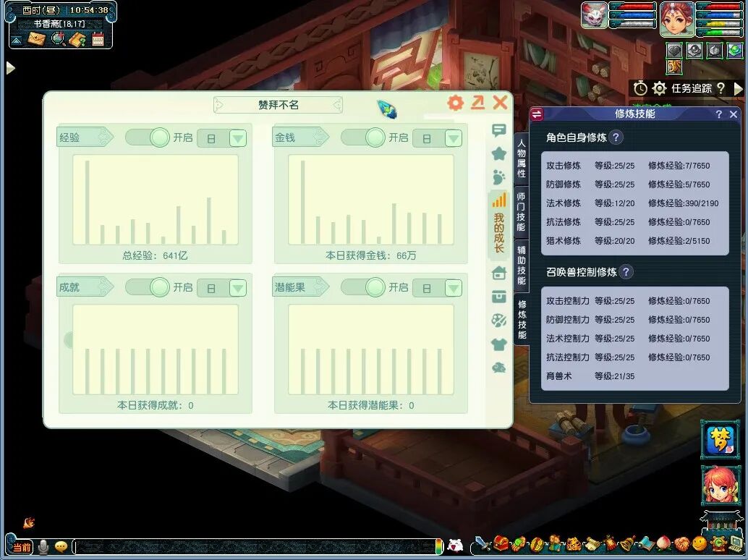Click the chat input field at bottom

253,547
